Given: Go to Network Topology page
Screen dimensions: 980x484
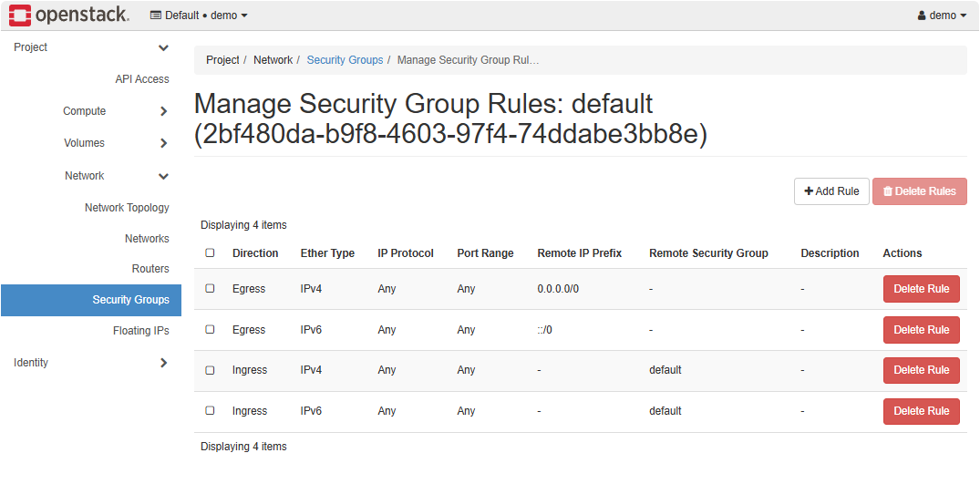Looking at the screenshot, I should 127,208.
